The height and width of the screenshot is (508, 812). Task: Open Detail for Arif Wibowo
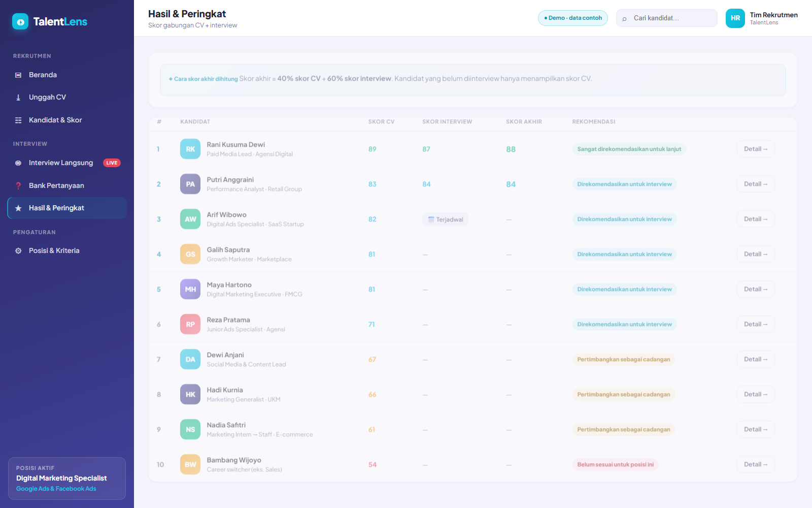pyautogui.click(x=756, y=219)
